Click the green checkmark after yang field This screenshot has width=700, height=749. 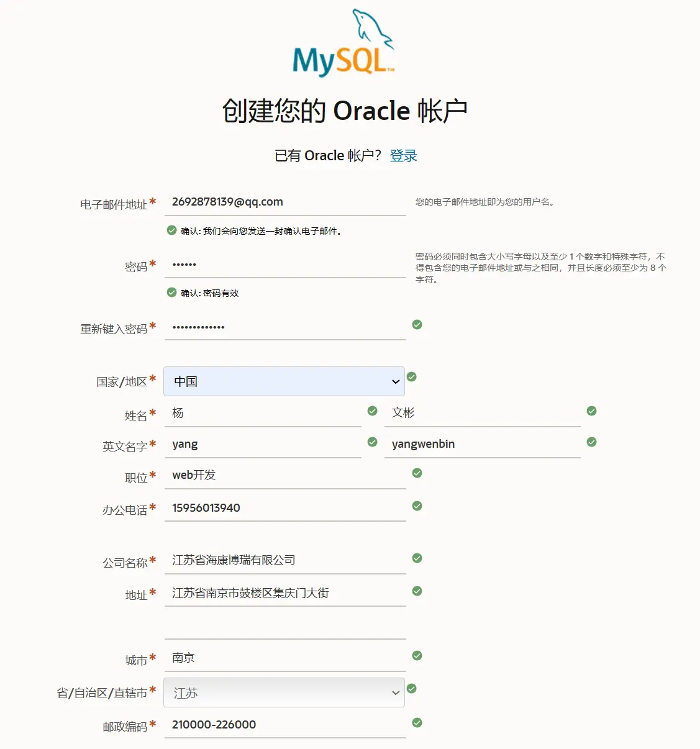click(373, 442)
